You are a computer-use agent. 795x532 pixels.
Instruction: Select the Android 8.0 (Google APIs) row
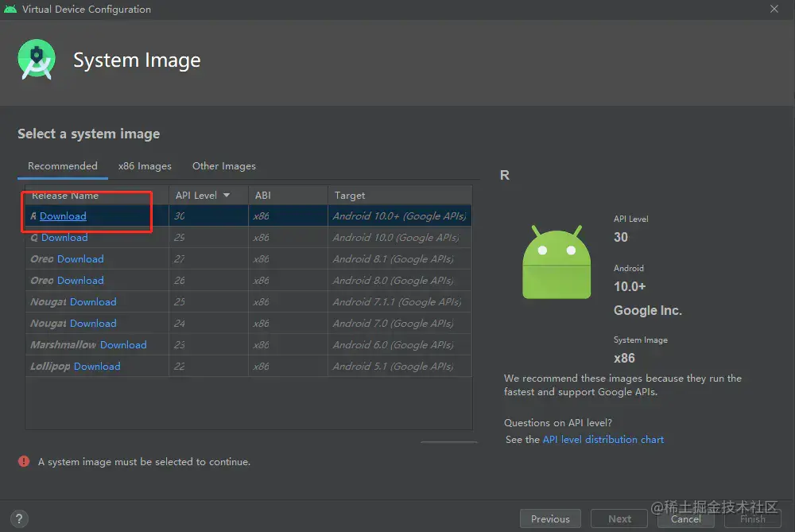(x=248, y=281)
